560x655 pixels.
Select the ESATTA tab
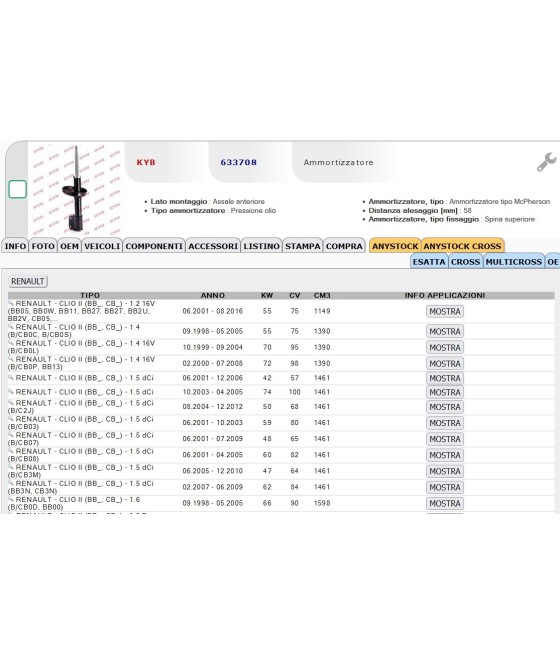click(x=429, y=262)
